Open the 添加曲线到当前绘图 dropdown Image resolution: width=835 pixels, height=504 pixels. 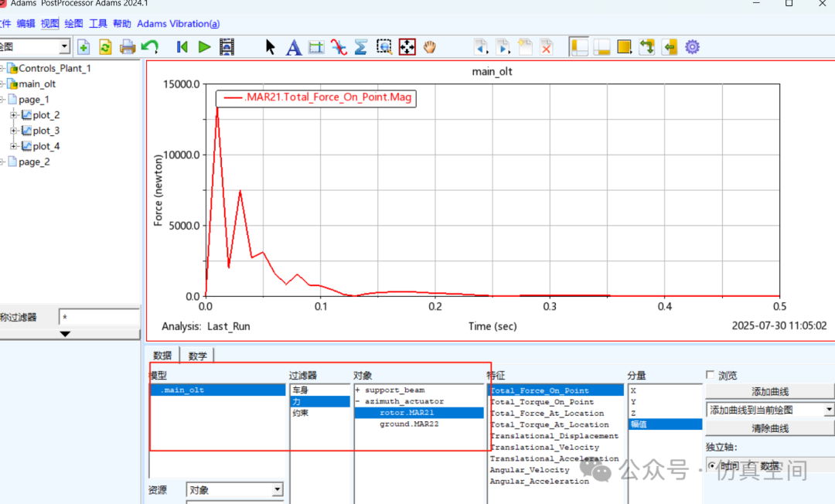coord(829,410)
